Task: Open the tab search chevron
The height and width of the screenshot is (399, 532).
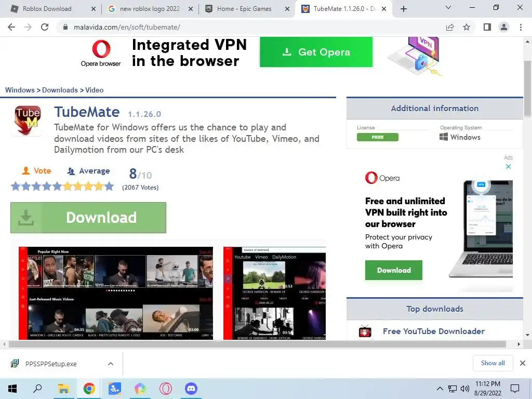Action: click(448, 7)
